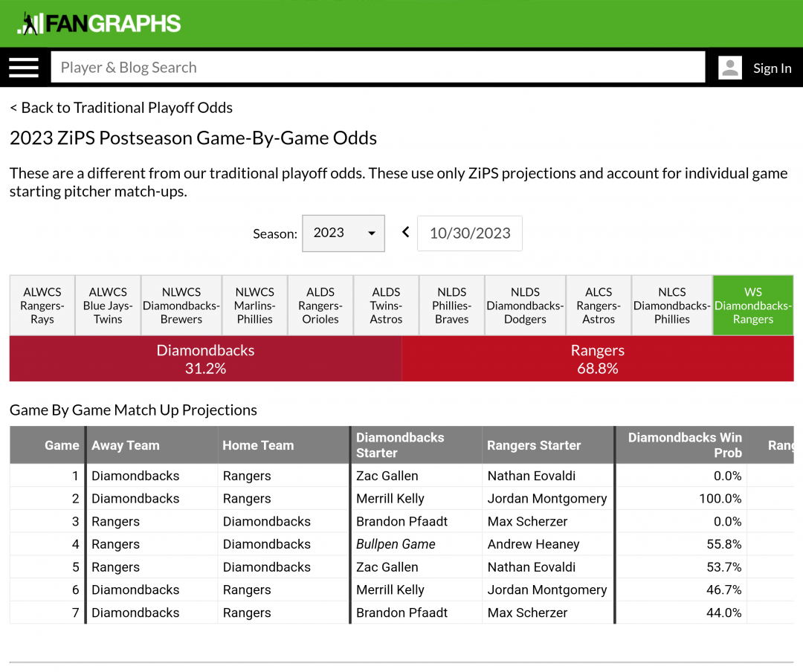Screen dimensions: 803x672
Task: Click Nathan Eovaldi in the Game 1 row
Action: (x=532, y=476)
